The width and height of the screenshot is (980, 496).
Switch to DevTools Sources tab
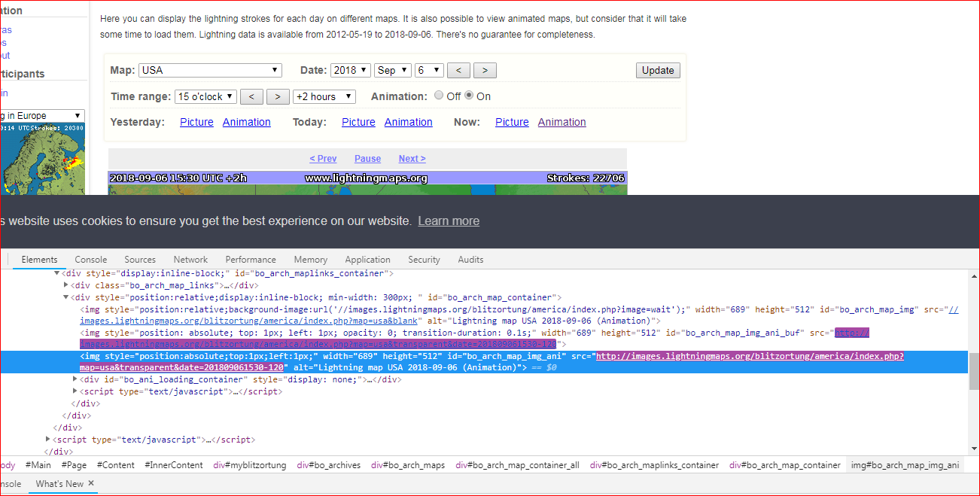[x=140, y=260]
